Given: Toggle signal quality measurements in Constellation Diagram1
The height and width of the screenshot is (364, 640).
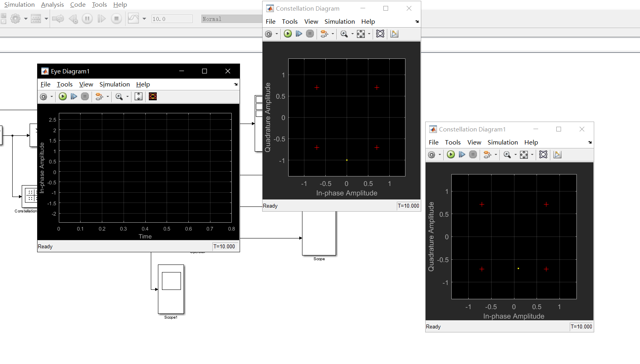Looking at the screenshot, I should tap(557, 154).
